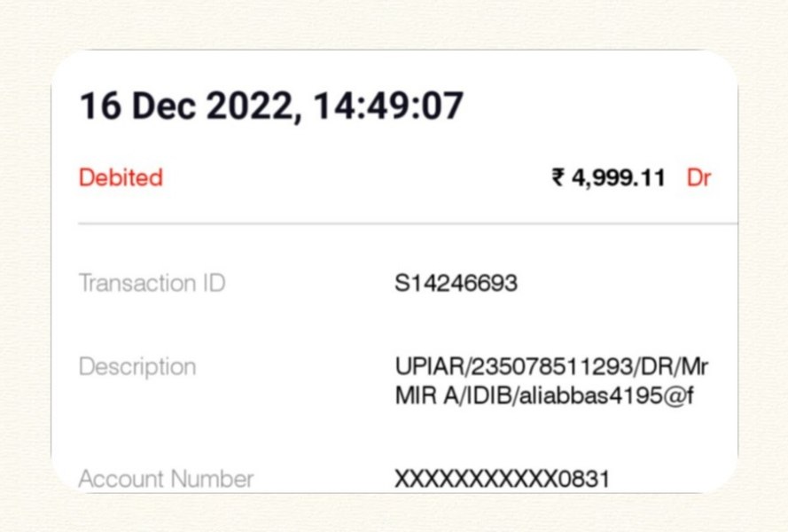This screenshot has height=532, width=788.
Task: Tap the DR/Mr text in description
Action: coord(674,366)
